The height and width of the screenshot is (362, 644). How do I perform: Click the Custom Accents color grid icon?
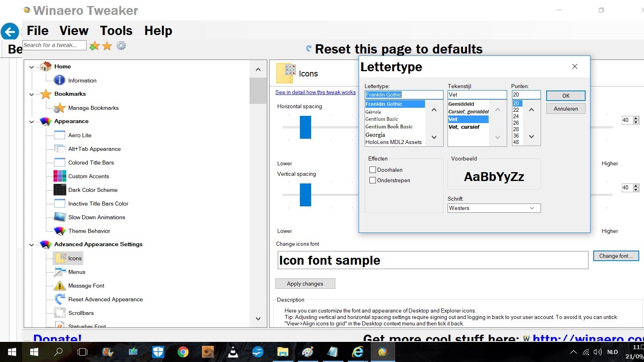[x=60, y=176]
